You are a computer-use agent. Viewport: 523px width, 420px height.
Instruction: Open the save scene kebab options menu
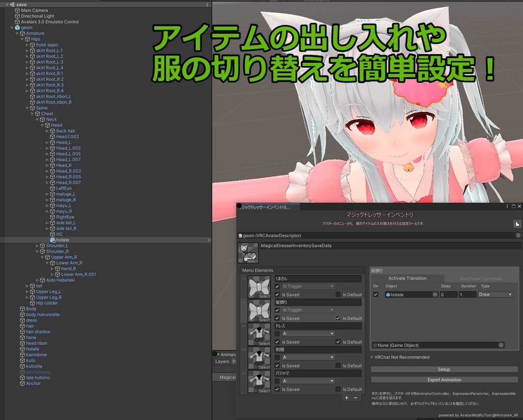pyautogui.click(x=207, y=5)
